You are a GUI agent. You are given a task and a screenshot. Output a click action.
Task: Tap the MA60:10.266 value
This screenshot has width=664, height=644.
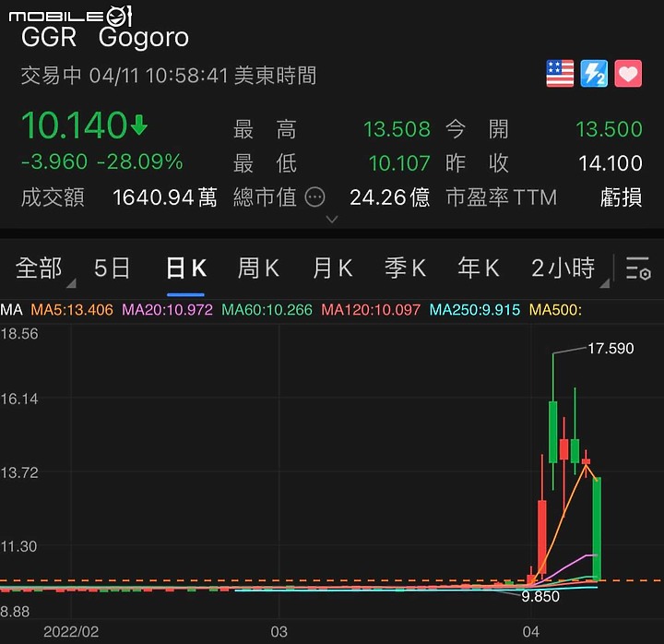[x=267, y=310]
